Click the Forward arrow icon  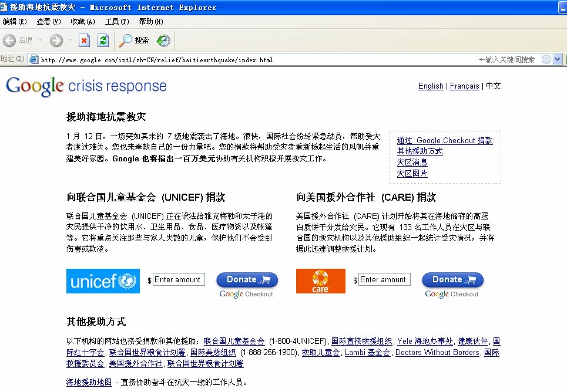56,40
